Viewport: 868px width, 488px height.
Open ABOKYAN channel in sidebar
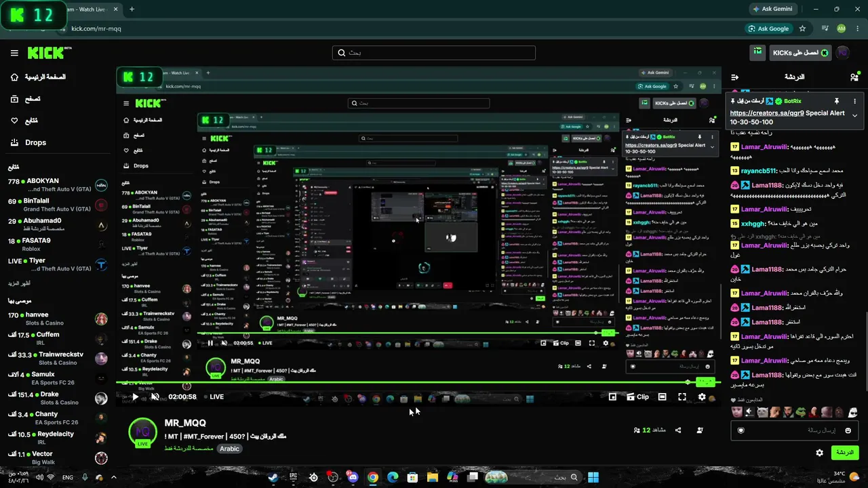tap(58, 185)
